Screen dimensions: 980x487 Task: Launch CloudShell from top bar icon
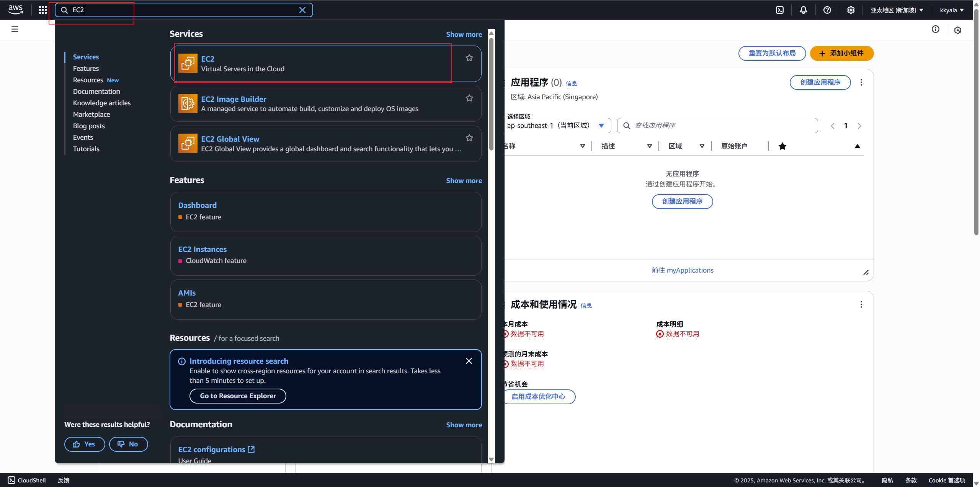tap(780, 10)
